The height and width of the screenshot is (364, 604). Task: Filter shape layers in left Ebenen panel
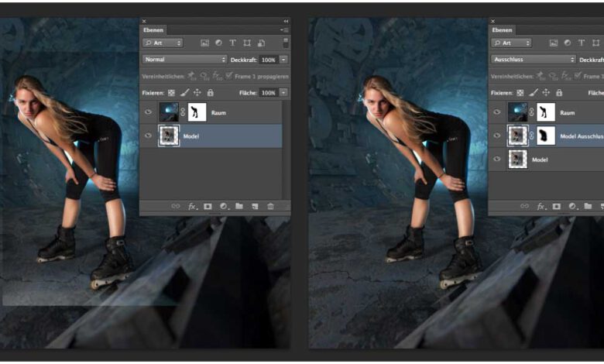coord(247,43)
